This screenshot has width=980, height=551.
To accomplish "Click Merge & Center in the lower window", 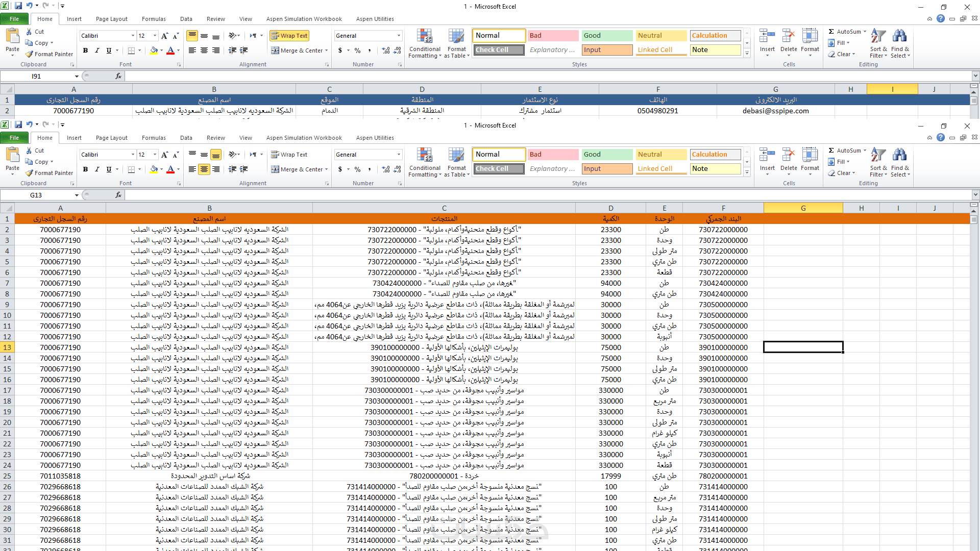I will click(299, 169).
